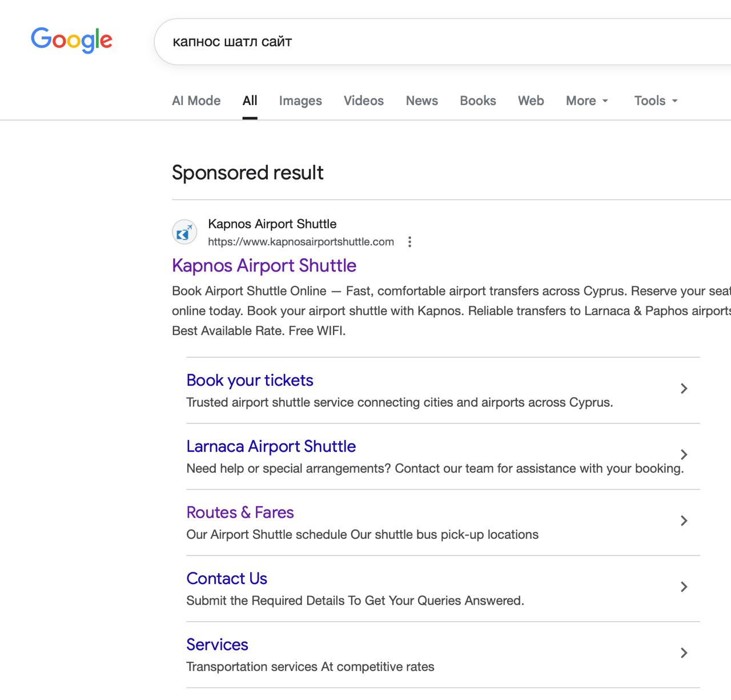The width and height of the screenshot is (731, 700).
Task: Open the Contact Us sitelink
Action: (x=227, y=579)
